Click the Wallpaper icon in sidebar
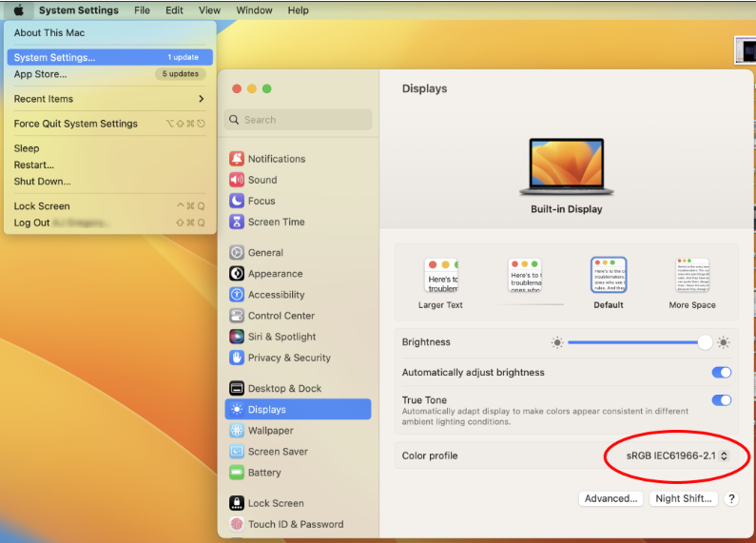 236,431
